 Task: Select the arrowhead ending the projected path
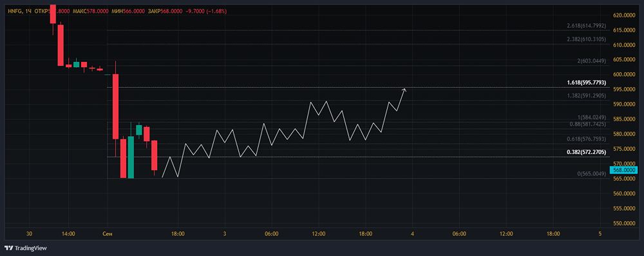point(404,90)
